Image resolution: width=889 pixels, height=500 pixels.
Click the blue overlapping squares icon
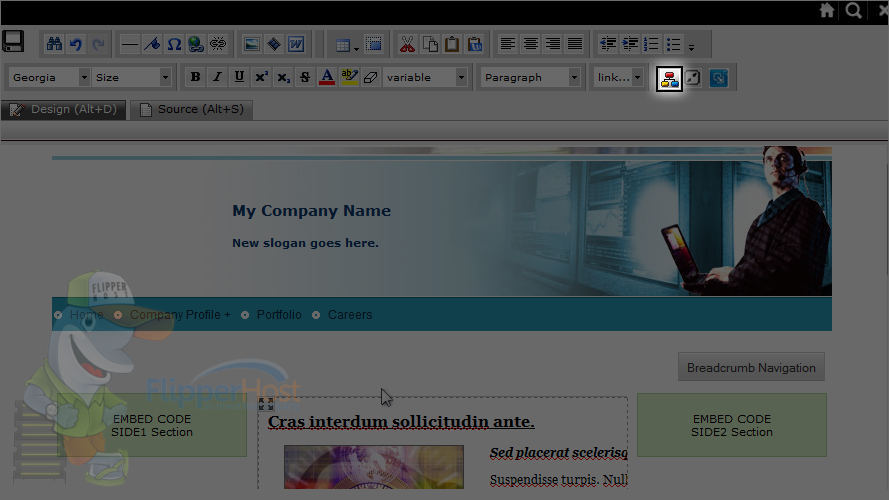tap(718, 78)
